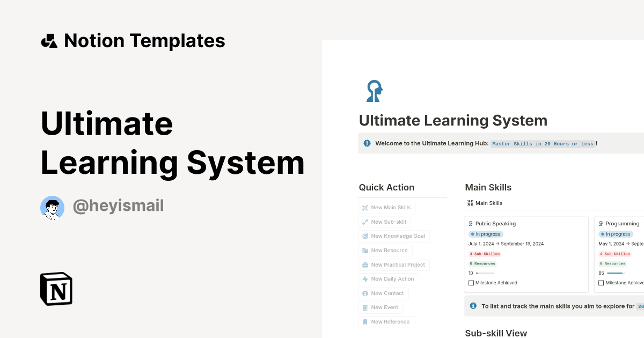Select the New Daily Action lightning icon
The image size is (644, 338).
click(366, 278)
